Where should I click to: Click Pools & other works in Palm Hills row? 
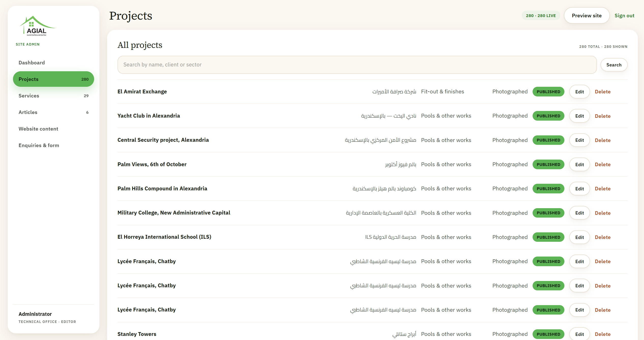446,189
